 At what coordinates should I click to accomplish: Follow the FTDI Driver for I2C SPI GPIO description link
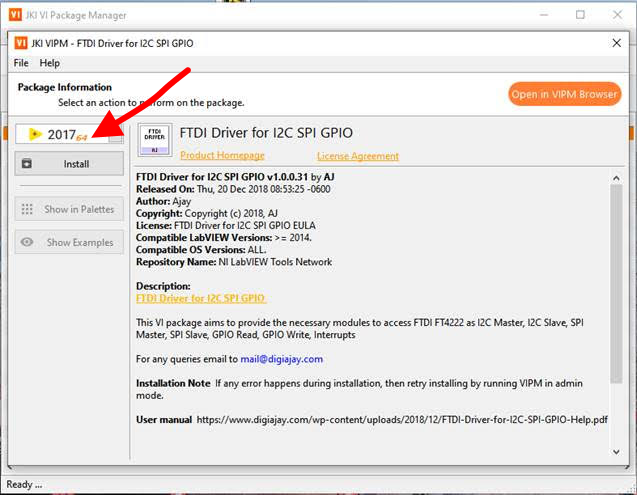(200, 298)
